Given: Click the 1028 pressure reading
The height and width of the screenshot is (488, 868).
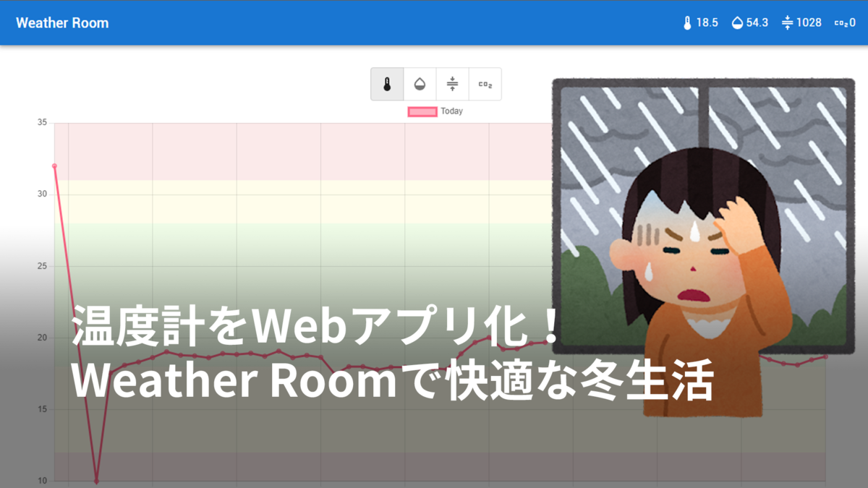Looking at the screenshot, I should coord(809,23).
